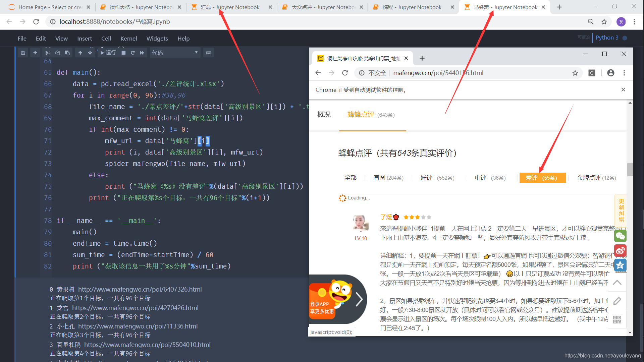Open the Insert menu in Jupyter
Viewport: 644px width, 362px height.
85,39
